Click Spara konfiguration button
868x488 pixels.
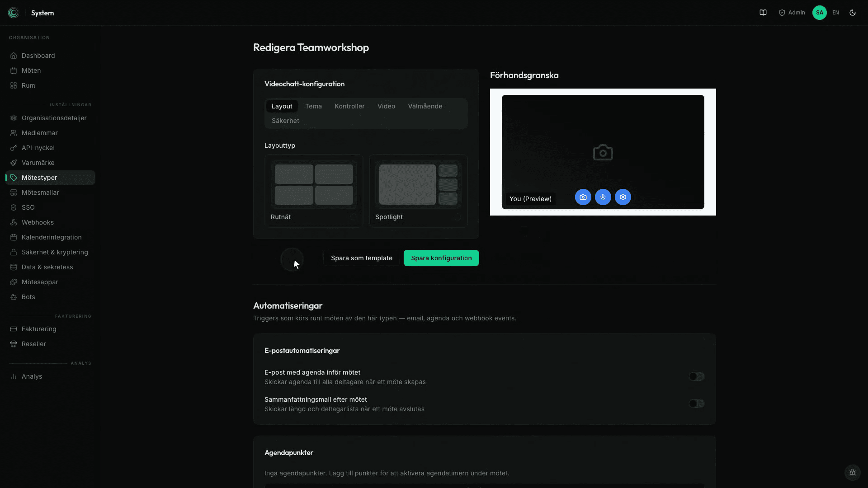[441, 258]
